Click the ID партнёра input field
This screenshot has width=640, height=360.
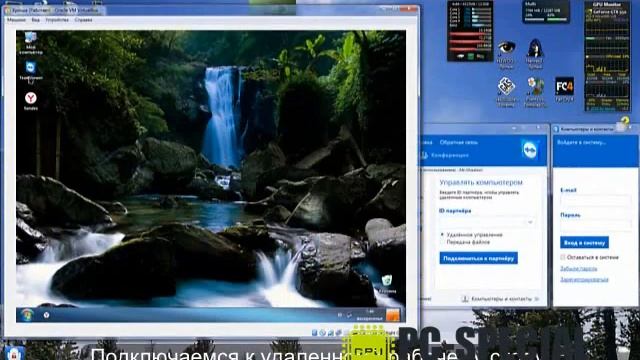[487, 222]
